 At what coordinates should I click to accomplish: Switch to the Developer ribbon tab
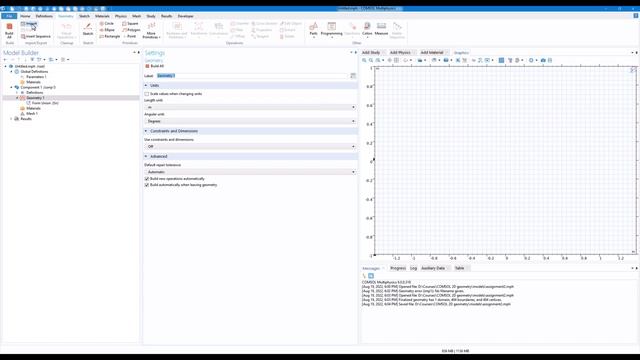tap(185, 16)
